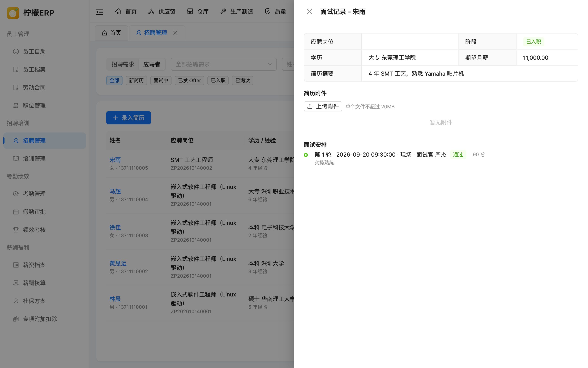
Task: Click the 假勤审批 calendar icon
Action: click(x=16, y=212)
